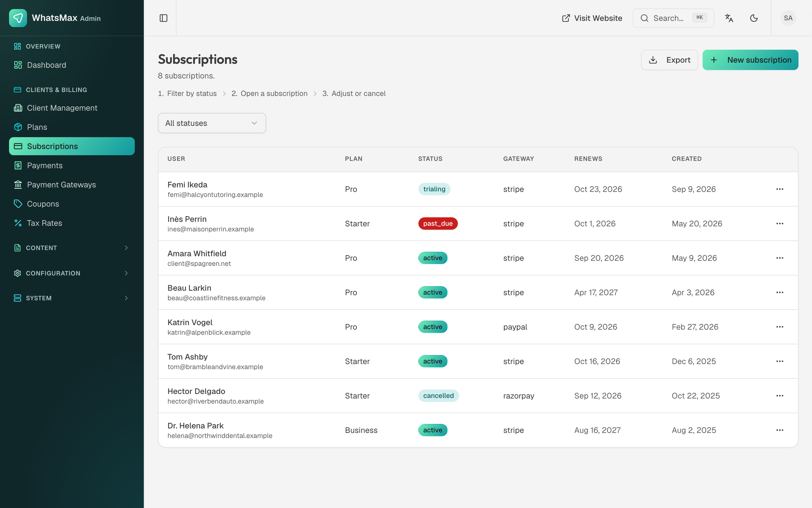
Task: Click the CLIENTS & BILLING section header
Action: tap(56, 90)
